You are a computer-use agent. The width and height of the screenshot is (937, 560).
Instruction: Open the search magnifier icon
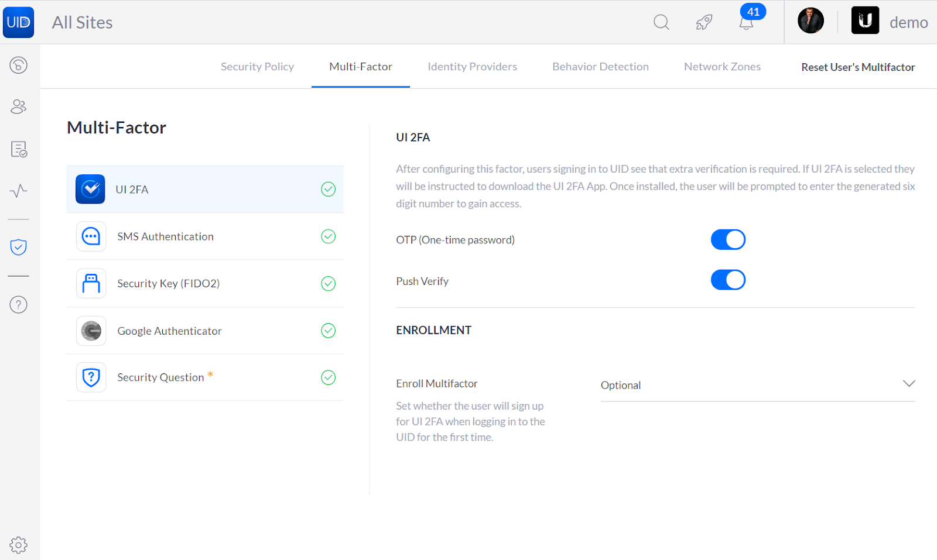[661, 22]
